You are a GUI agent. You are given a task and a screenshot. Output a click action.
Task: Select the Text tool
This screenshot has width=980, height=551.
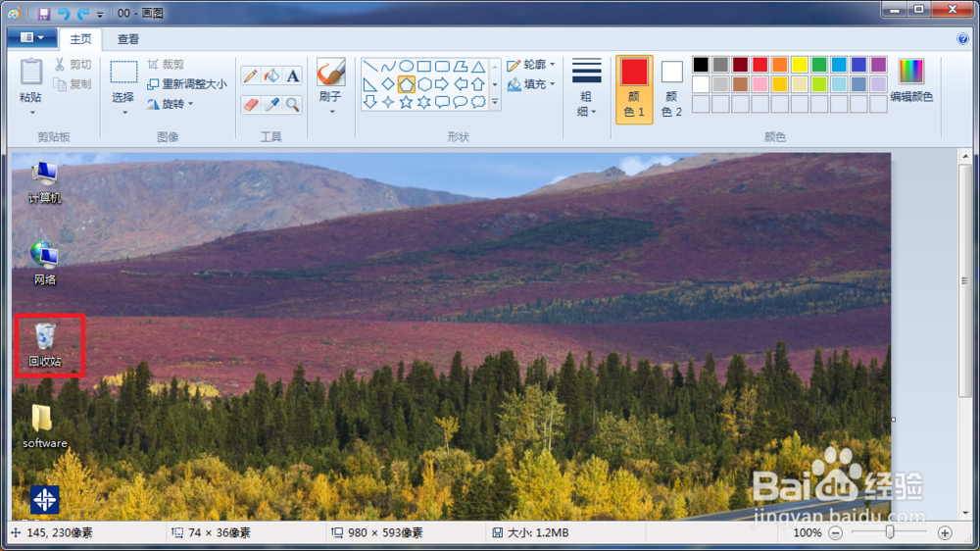(292, 76)
